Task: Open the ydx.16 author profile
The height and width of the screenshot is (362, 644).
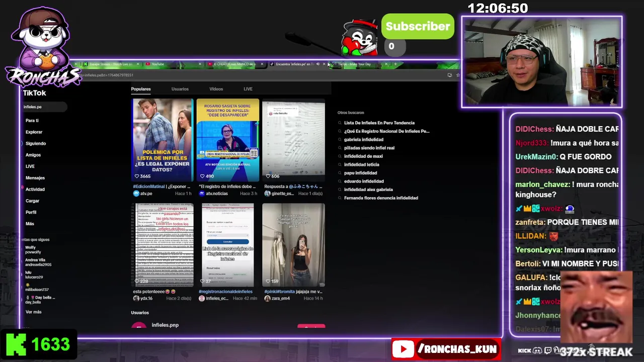Action: pos(143,299)
